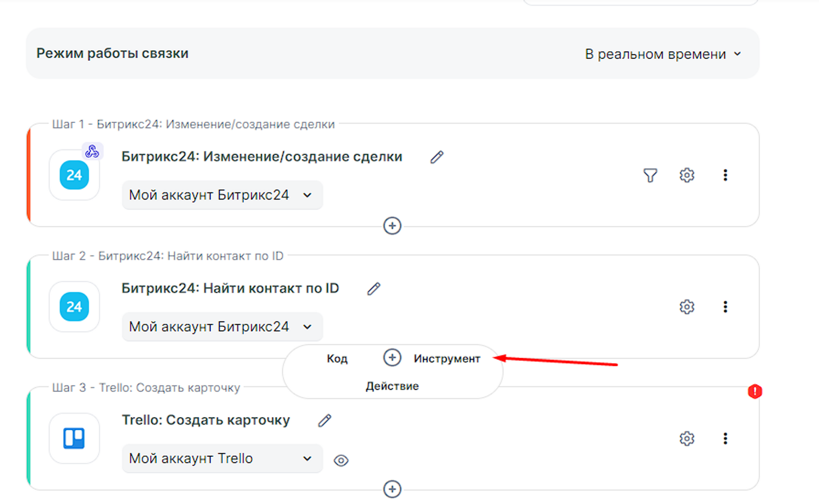Open account dropdown in step 2

point(222,326)
